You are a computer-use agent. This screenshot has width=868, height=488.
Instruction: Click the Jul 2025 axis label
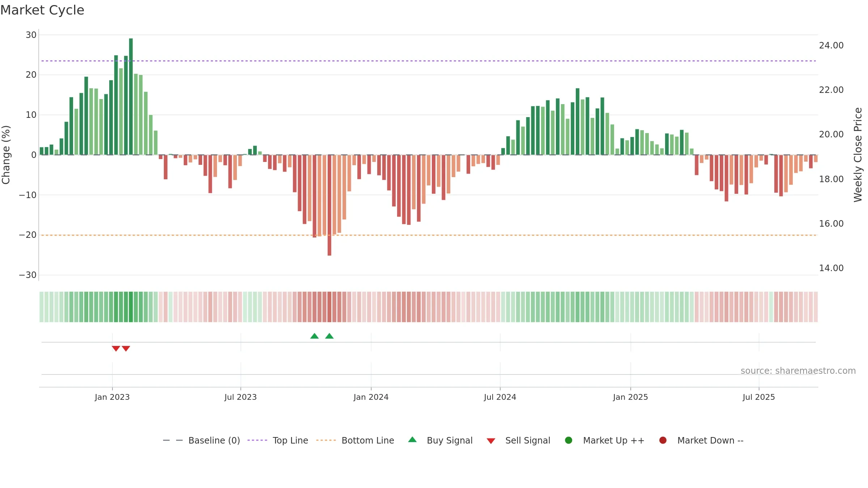click(759, 397)
